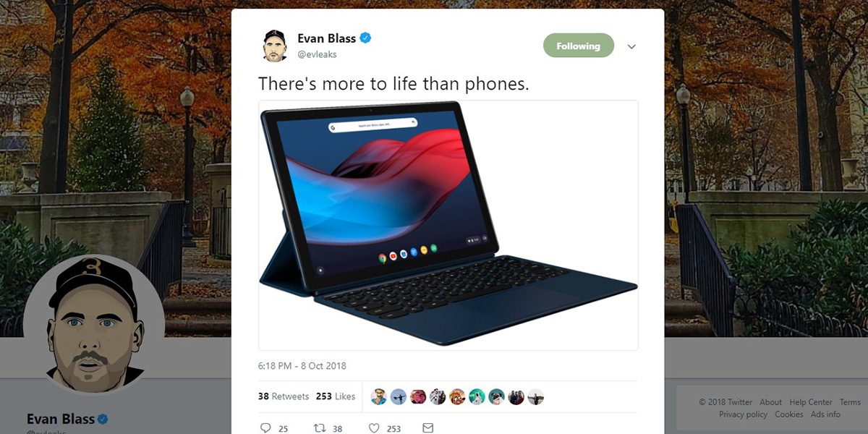This screenshot has width=868, height=434.
Task: Open the 38 Retweets list
Action: pyautogui.click(x=284, y=396)
